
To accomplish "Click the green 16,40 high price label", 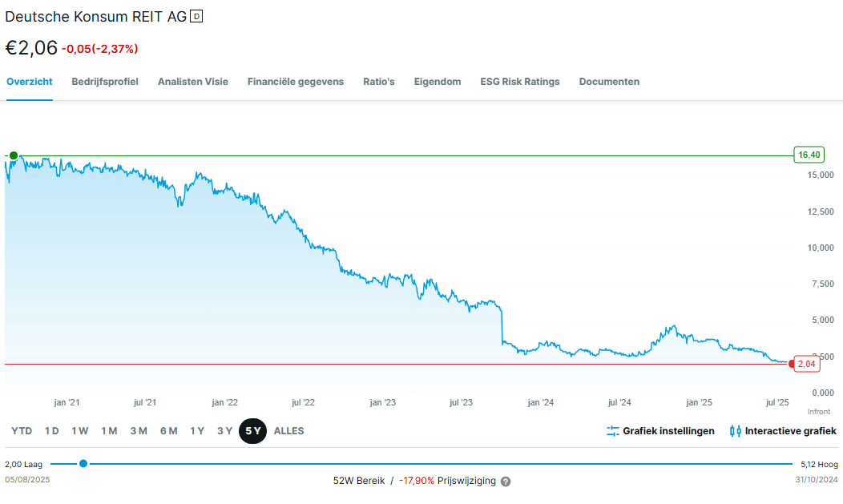I will tap(809, 155).
